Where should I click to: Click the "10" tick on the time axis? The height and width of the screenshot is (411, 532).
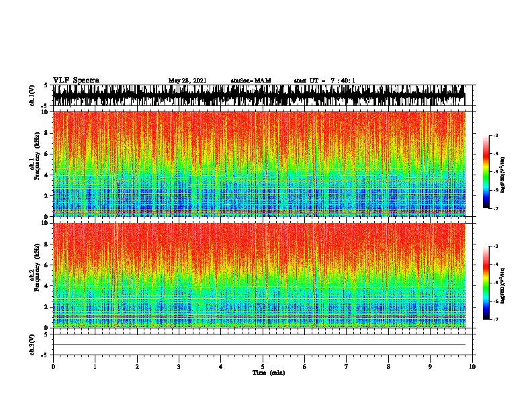coord(472,367)
